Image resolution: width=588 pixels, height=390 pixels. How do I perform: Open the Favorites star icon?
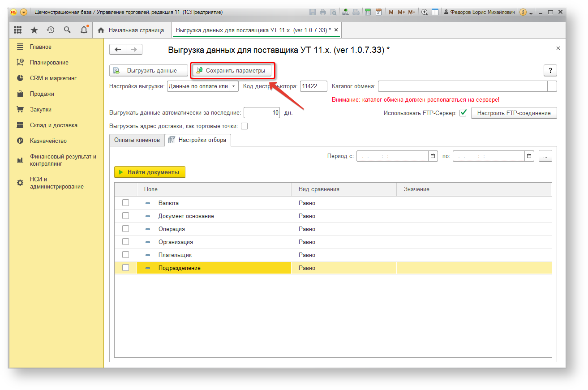click(34, 30)
